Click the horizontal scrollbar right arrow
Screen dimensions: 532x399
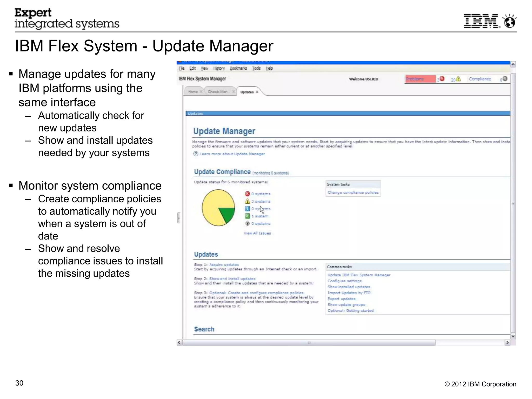click(x=507, y=342)
